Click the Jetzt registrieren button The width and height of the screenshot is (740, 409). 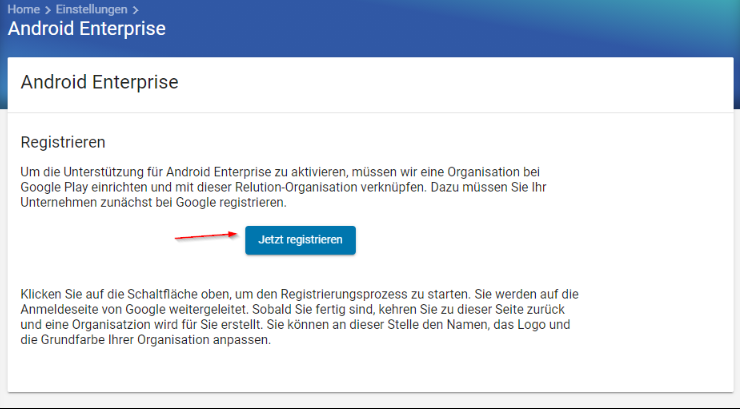(300, 240)
